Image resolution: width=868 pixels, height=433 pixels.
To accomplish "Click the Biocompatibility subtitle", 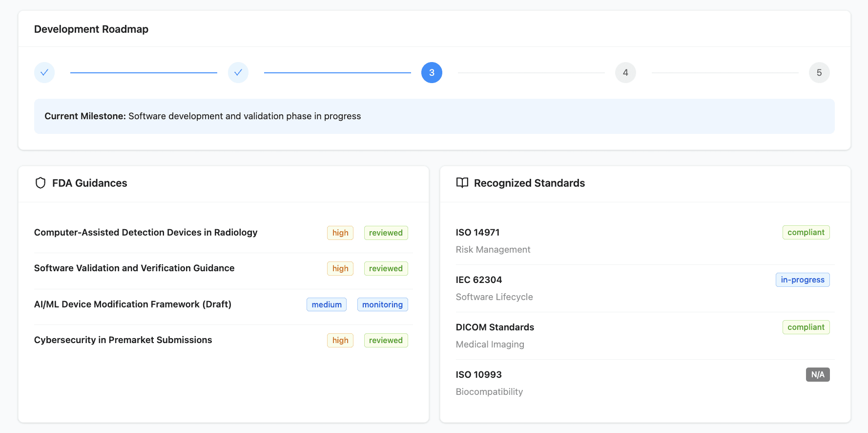I will (489, 392).
